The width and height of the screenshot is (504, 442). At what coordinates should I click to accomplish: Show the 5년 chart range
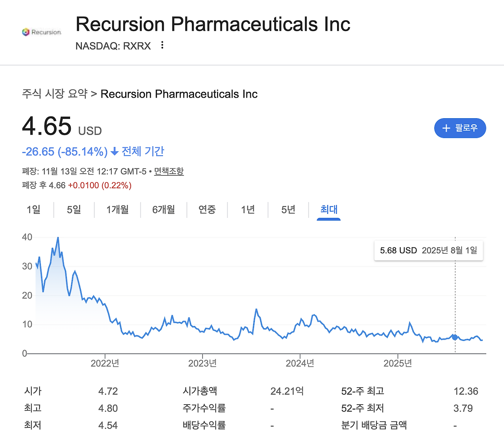coord(288,210)
